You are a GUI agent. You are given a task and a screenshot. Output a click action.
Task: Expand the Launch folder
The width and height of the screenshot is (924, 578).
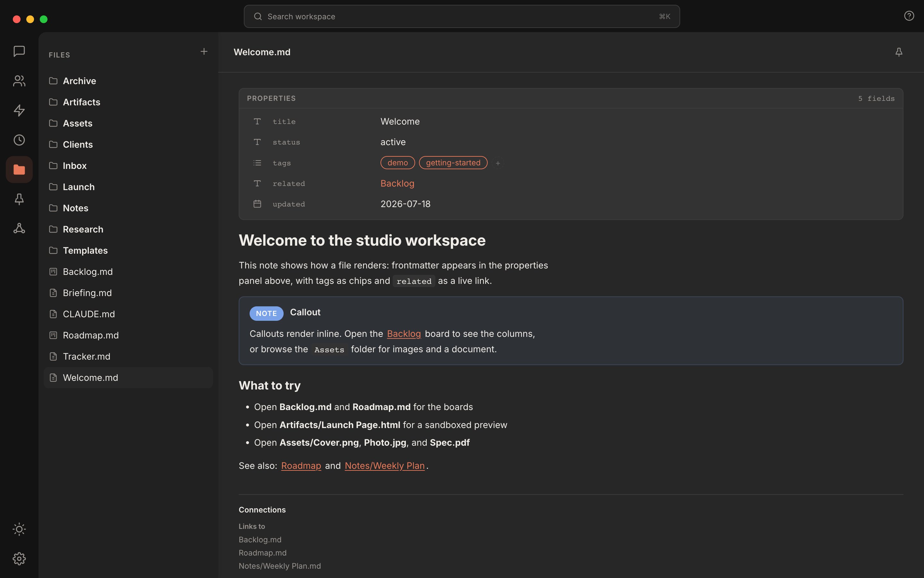(x=128, y=187)
